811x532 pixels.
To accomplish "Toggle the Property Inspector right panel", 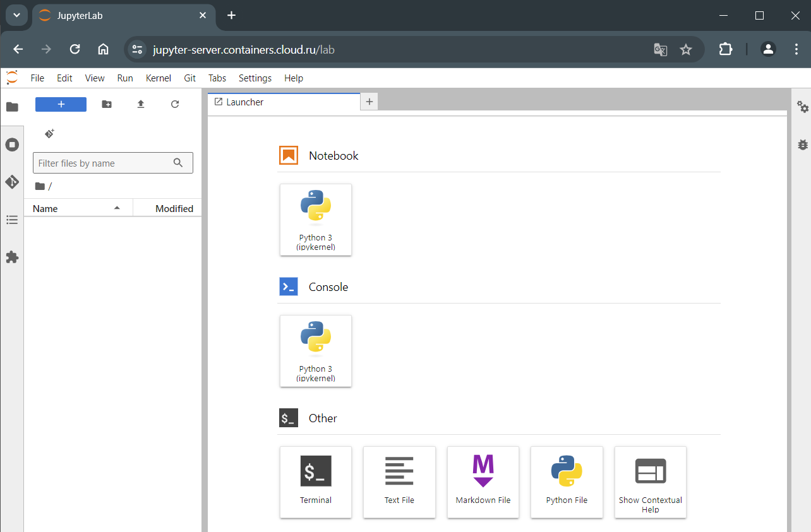I will (x=802, y=107).
